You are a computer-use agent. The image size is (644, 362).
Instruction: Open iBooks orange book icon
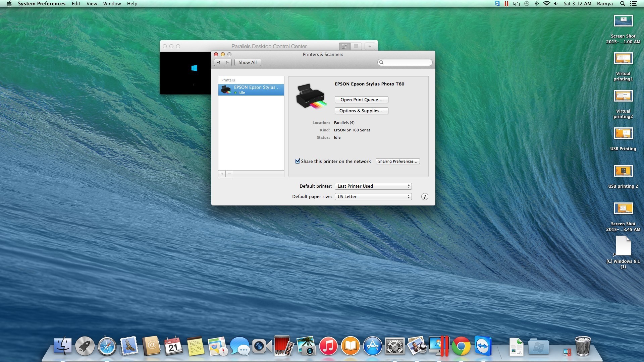(x=350, y=346)
